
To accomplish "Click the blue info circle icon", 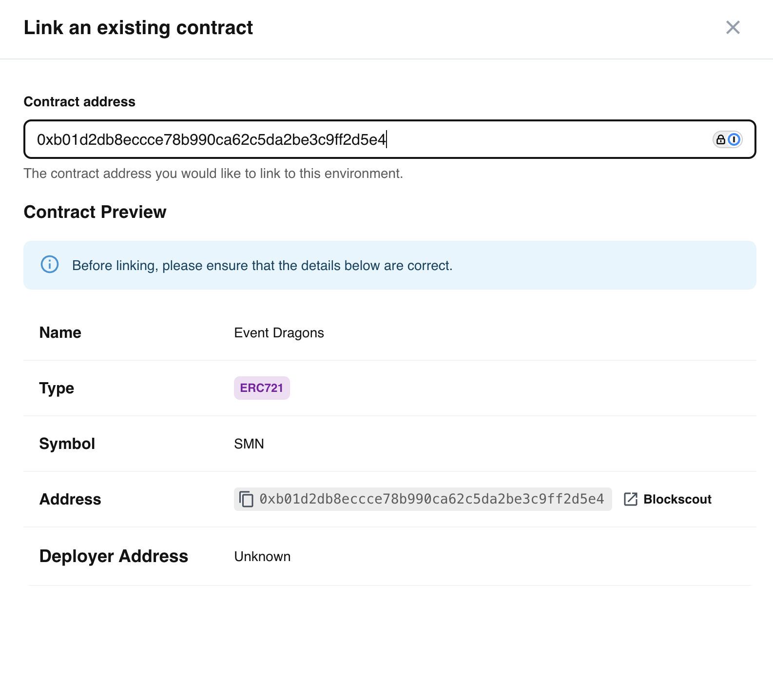I will pyautogui.click(x=50, y=265).
